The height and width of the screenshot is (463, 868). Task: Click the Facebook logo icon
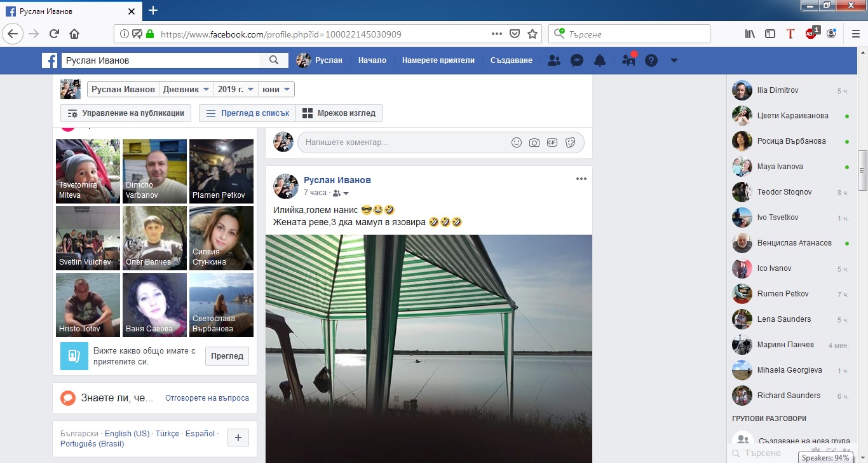(50, 60)
